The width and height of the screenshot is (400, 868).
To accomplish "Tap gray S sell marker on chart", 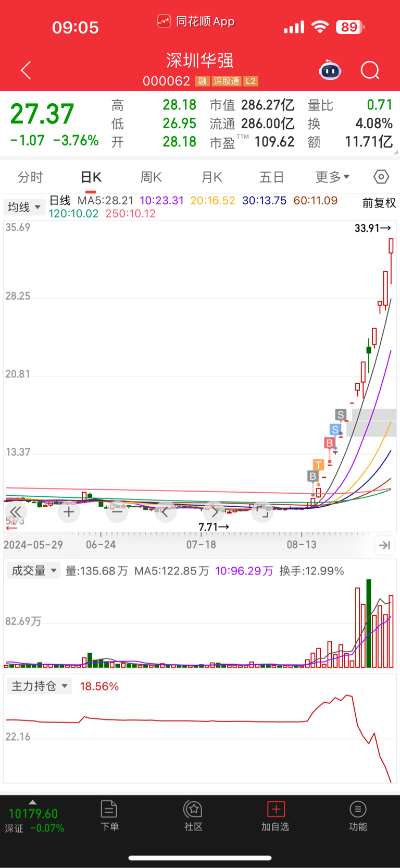I will click(341, 415).
